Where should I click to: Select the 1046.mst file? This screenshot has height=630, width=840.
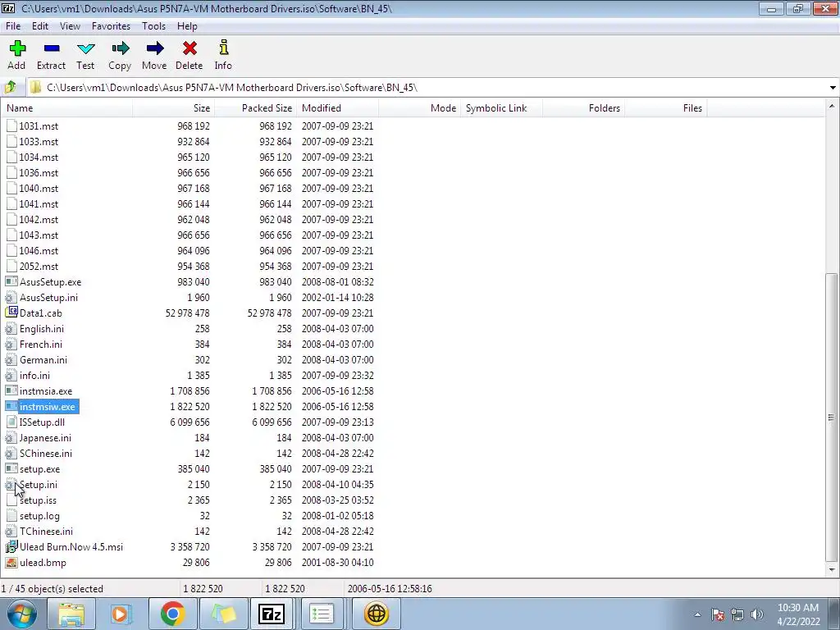tap(39, 251)
